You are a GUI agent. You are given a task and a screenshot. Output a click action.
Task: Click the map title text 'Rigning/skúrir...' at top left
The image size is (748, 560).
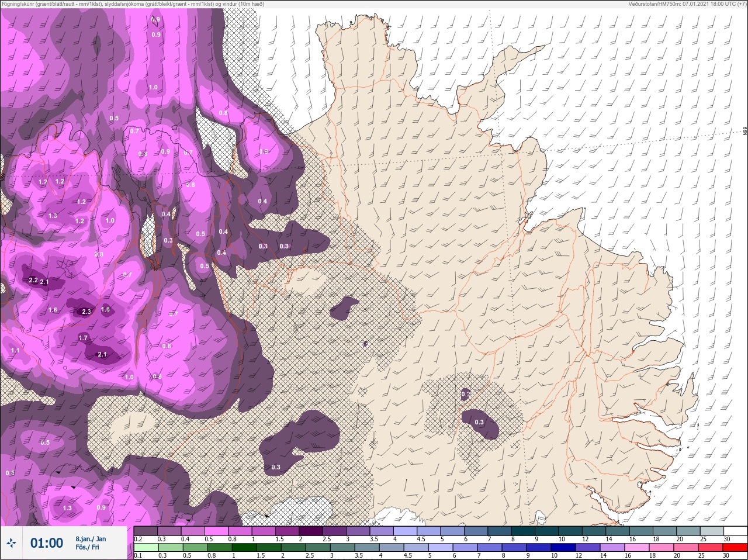coord(133,4)
